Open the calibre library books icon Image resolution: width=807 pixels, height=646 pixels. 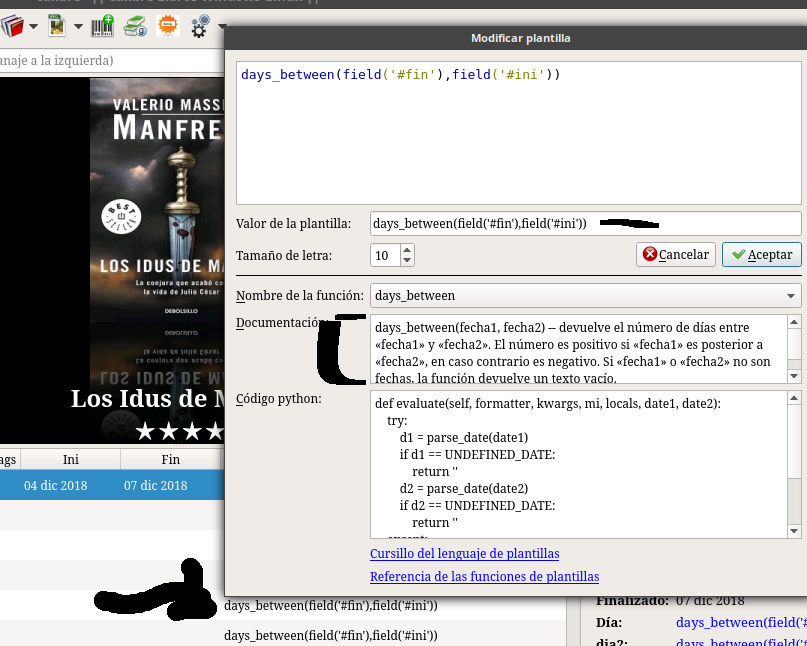tap(13, 26)
